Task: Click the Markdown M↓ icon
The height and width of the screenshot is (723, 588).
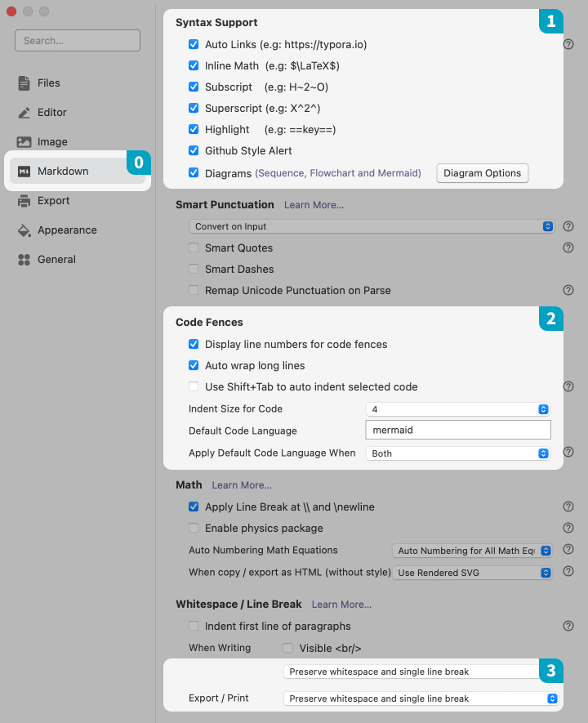Action: point(24,172)
